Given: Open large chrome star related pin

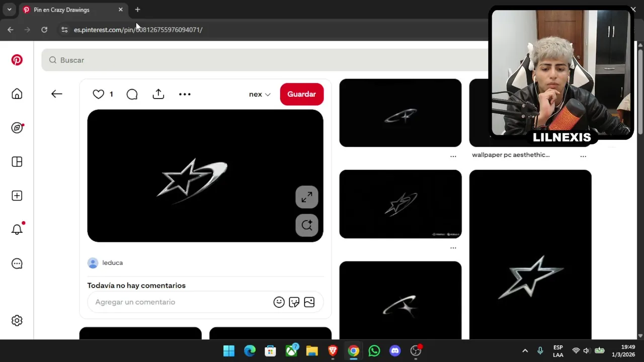Looking at the screenshot, I should [x=530, y=254].
